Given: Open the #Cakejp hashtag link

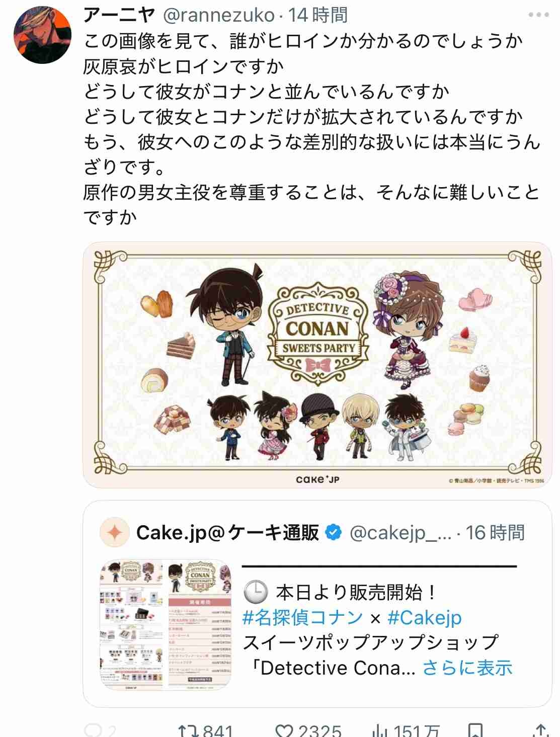Looking at the screenshot, I should (425, 617).
